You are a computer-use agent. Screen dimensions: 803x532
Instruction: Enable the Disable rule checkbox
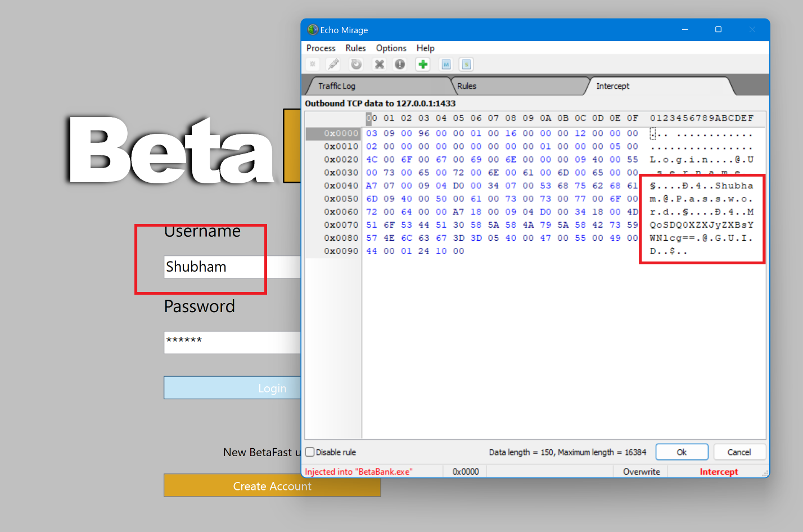pos(310,452)
